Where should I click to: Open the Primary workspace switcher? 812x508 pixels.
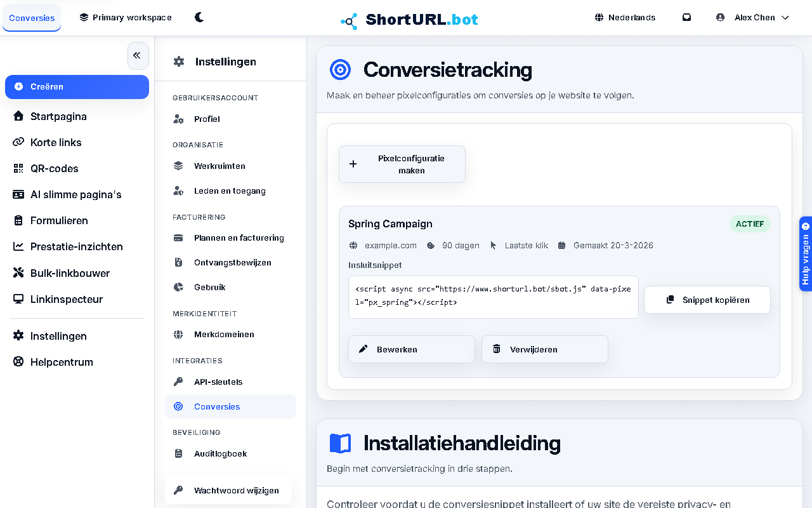126,17
